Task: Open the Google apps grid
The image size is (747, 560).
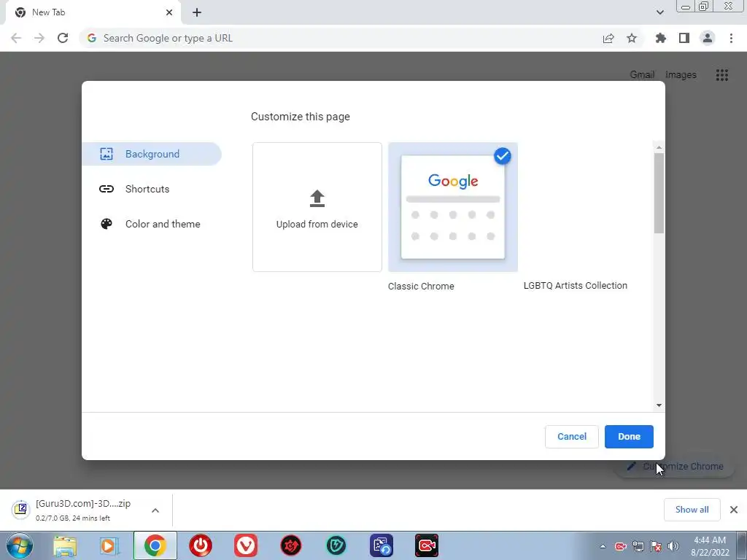Action: tap(721, 75)
